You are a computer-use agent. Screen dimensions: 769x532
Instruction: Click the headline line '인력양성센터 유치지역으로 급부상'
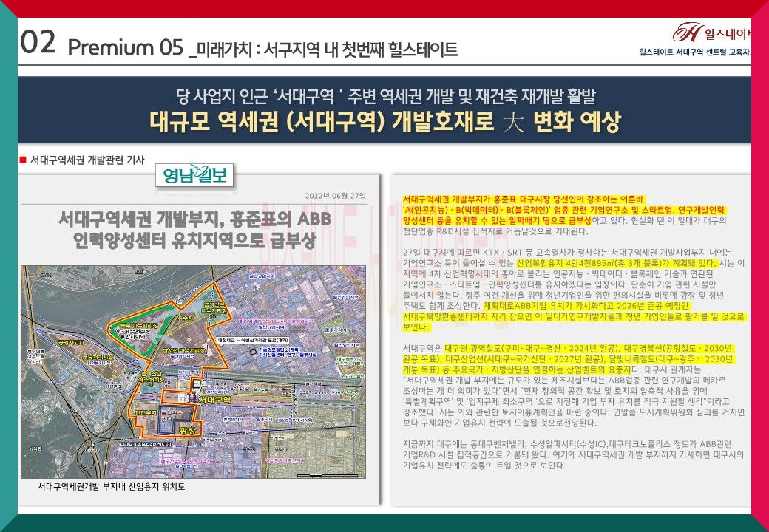pyautogui.click(x=194, y=240)
